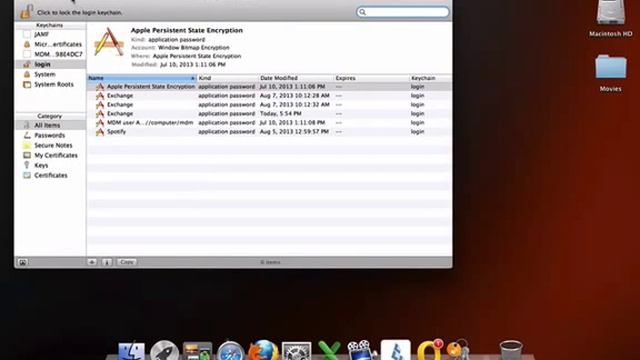Open Safari from the Dock
This screenshot has width=640, height=360.
click(231, 351)
